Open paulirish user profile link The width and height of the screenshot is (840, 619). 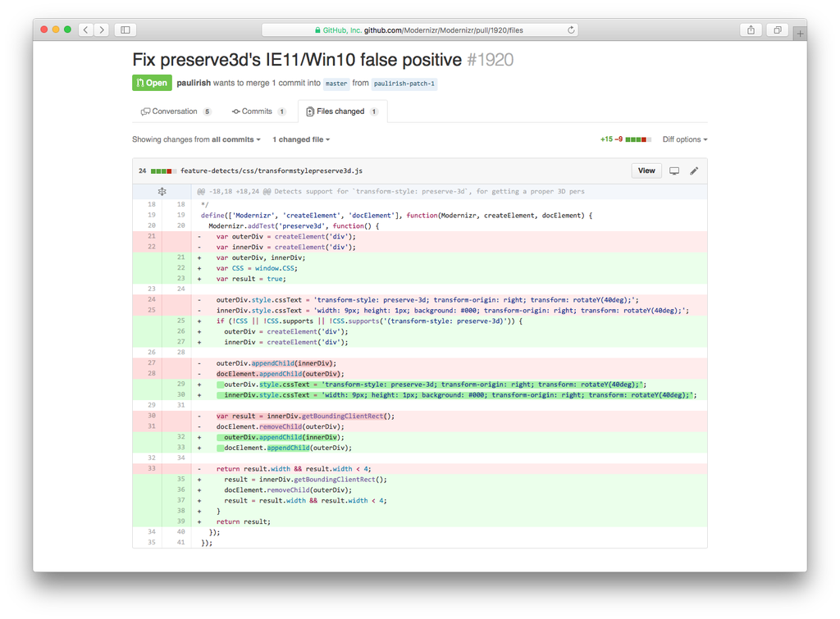click(x=194, y=83)
